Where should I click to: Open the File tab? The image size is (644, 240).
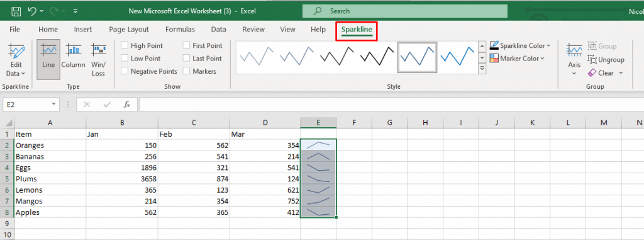[x=14, y=29]
